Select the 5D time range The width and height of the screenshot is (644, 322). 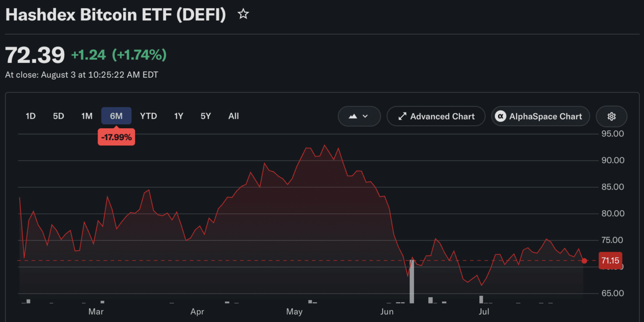coord(58,116)
